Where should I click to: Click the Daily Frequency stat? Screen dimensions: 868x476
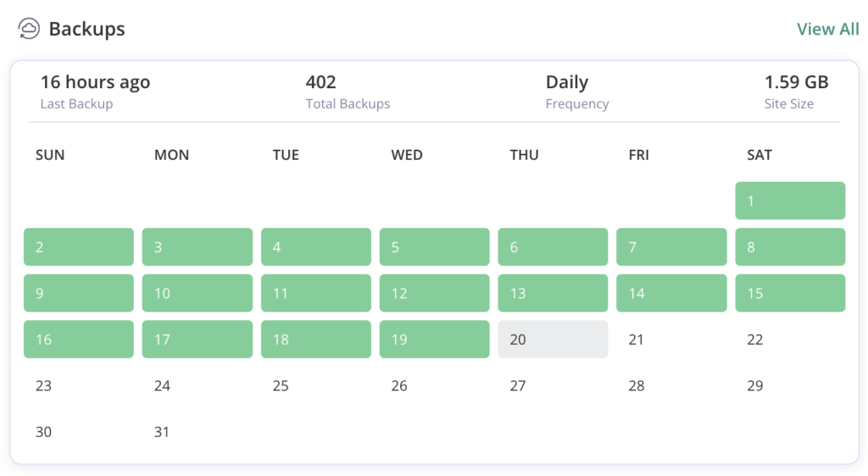(576, 91)
